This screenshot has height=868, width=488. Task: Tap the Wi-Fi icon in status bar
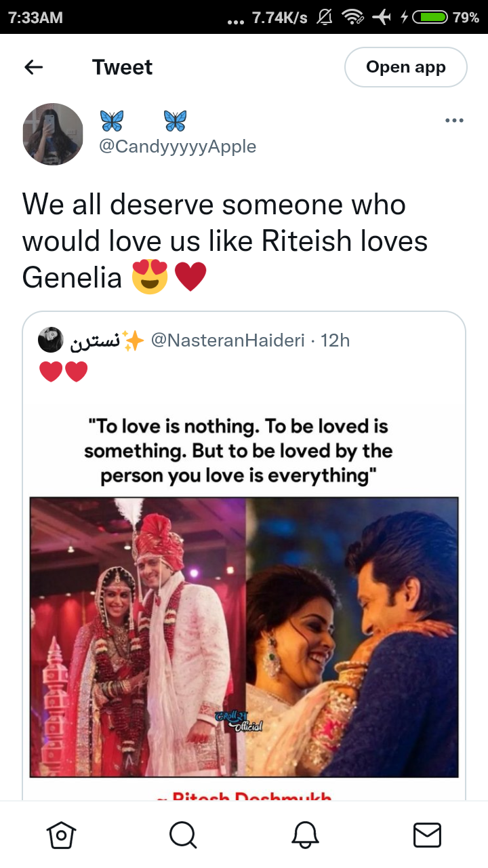pyautogui.click(x=352, y=18)
